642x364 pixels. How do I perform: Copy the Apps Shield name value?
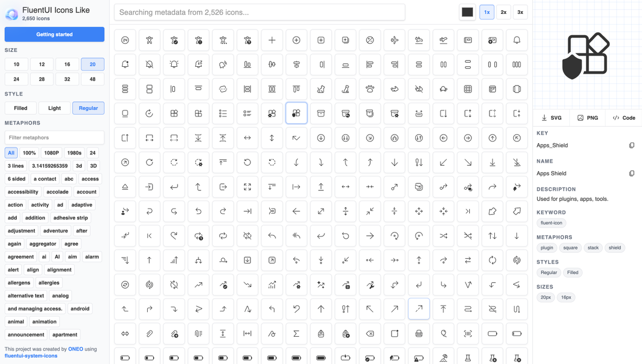(632, 173)
